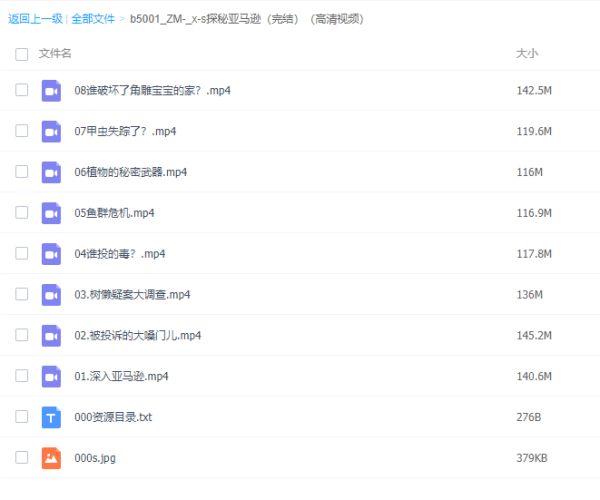Select checkbox for 01.深入亚马逊.mp4
600x500 pixels.
coord(22,377)
